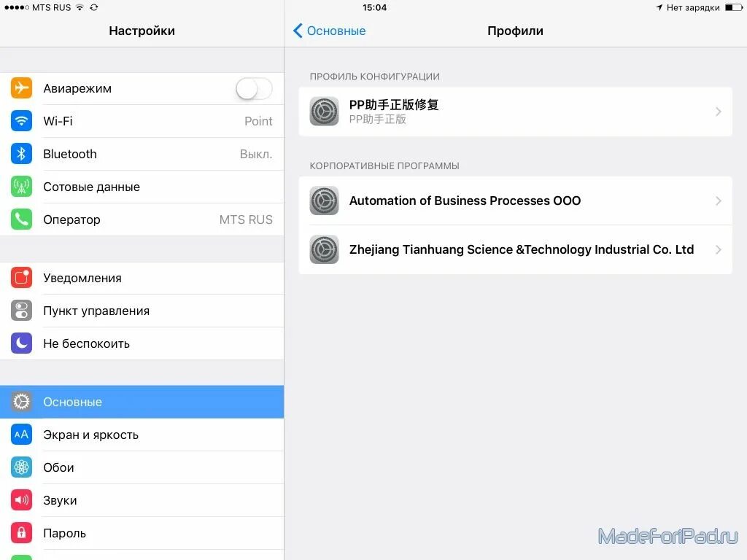Select Уведомления in sidebar
This screenshot has height=560, width=747.
tap(142, 278)
